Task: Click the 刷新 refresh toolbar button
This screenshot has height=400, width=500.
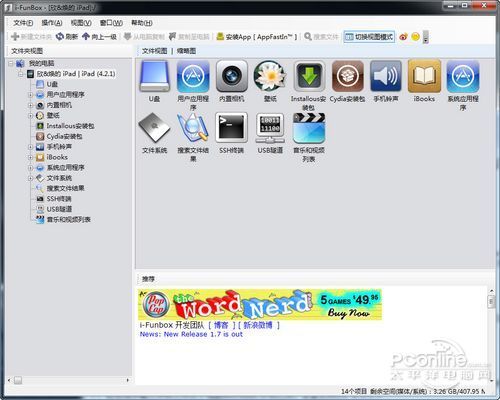Action: (67, 37)
